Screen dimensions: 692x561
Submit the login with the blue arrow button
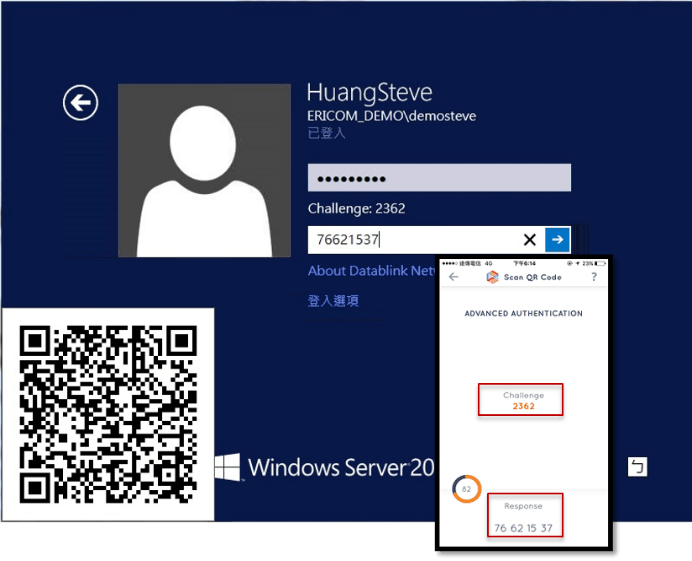coord(557,240)
